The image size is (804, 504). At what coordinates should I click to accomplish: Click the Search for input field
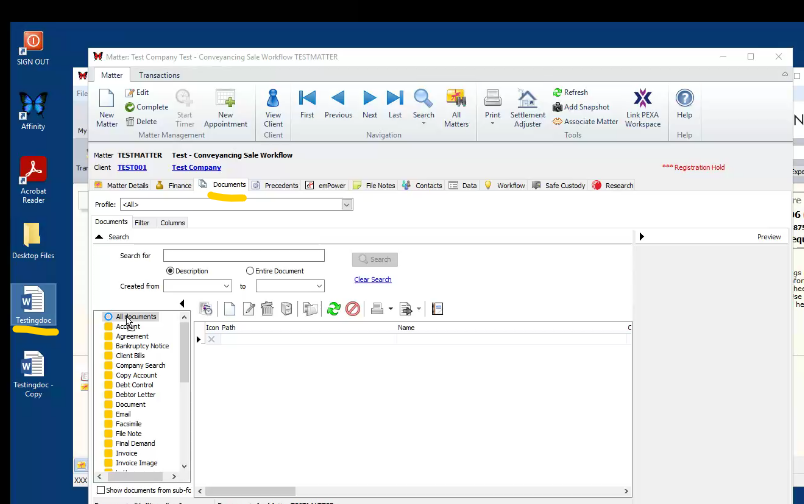(244, 255)
